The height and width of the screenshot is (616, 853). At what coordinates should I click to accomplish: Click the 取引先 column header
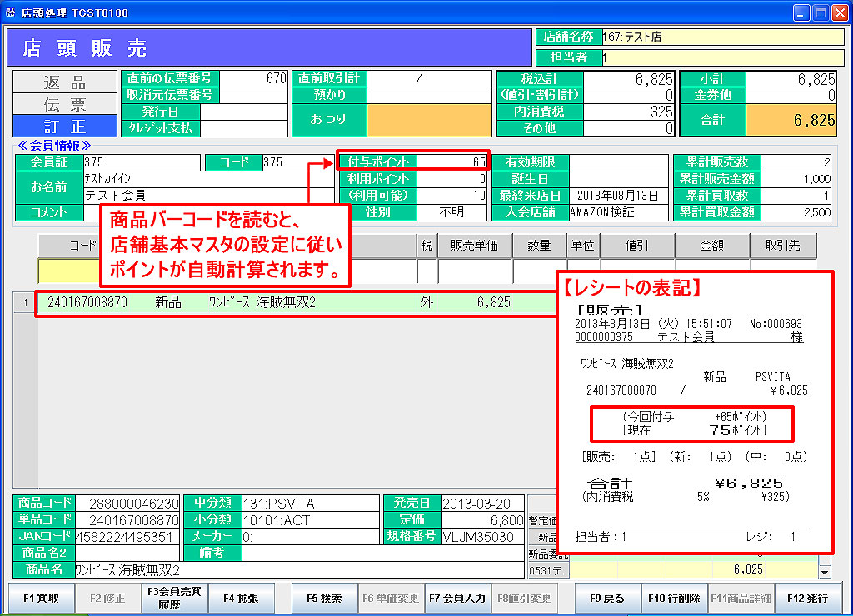pyautogui.click(x=782, y=246)
